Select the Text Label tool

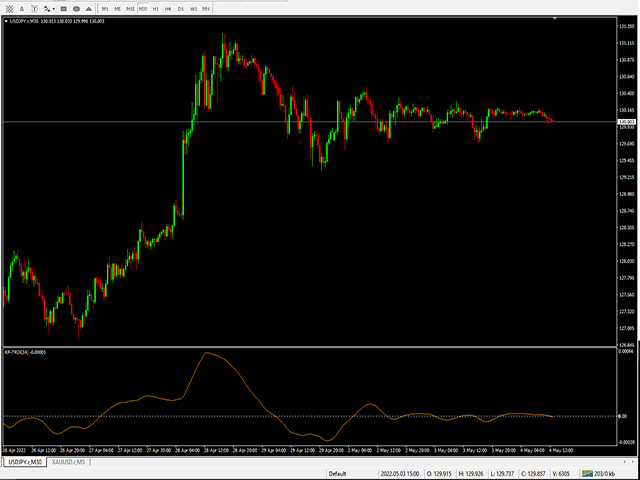pyautogui.click(x=34, y=8)
